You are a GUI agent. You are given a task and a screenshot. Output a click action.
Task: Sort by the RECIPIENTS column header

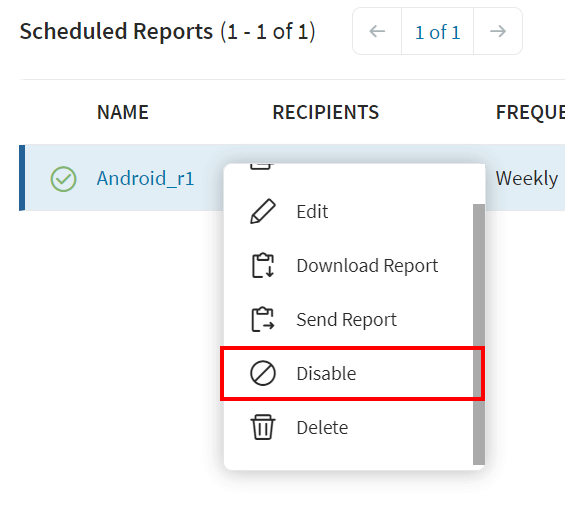(x=326, y=112)
